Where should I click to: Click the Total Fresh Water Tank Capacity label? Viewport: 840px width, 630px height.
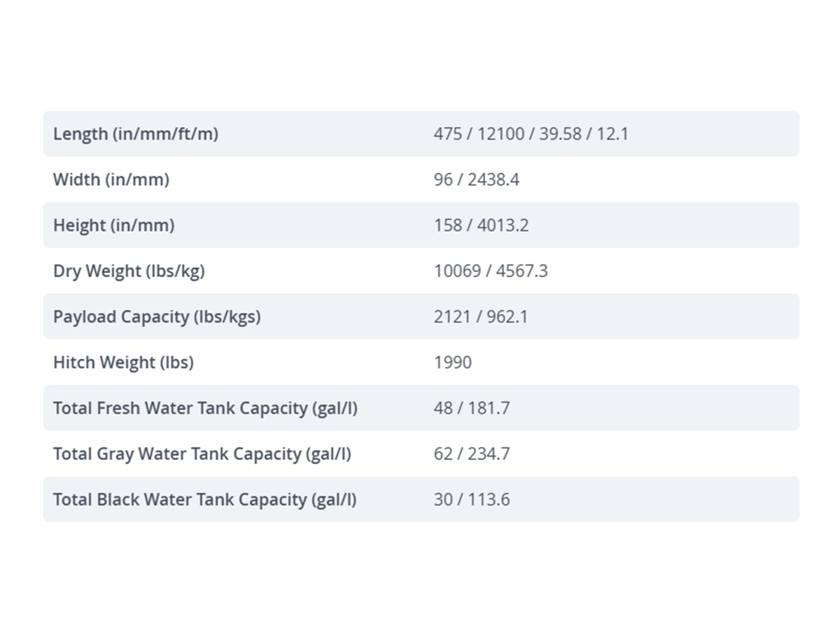(x=205, y=407)
